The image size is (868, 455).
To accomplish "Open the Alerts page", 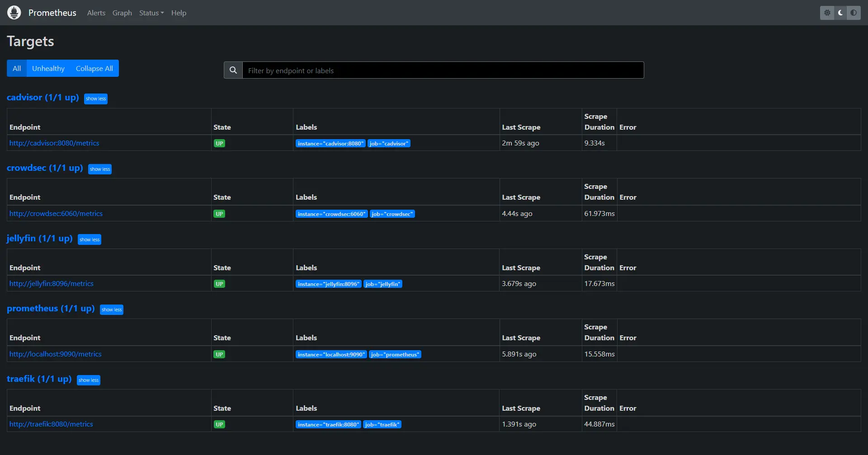I will click(x=96, y=13).
